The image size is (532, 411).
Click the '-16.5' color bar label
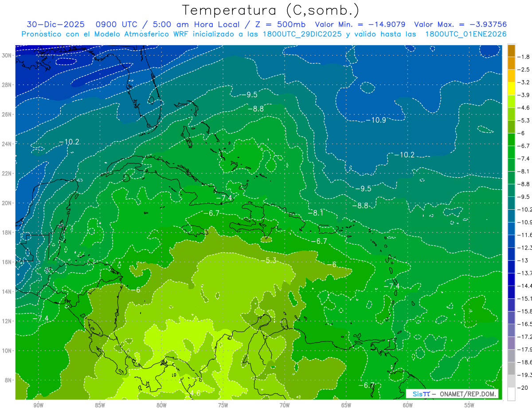coord(524,324)
